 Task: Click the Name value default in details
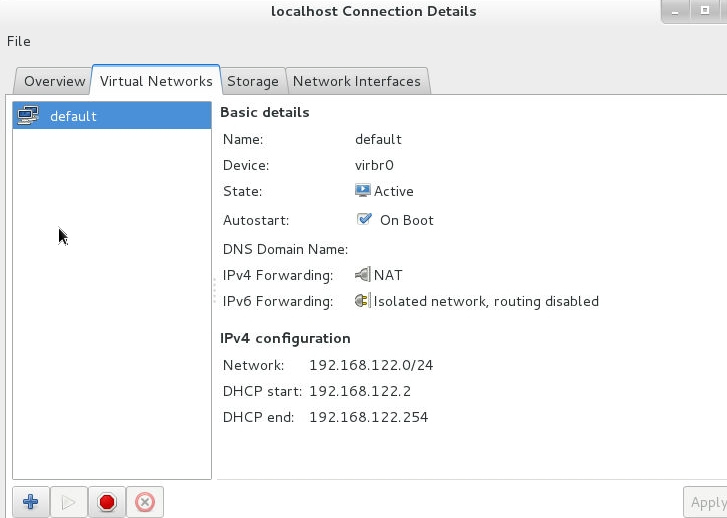pos(378,139)
